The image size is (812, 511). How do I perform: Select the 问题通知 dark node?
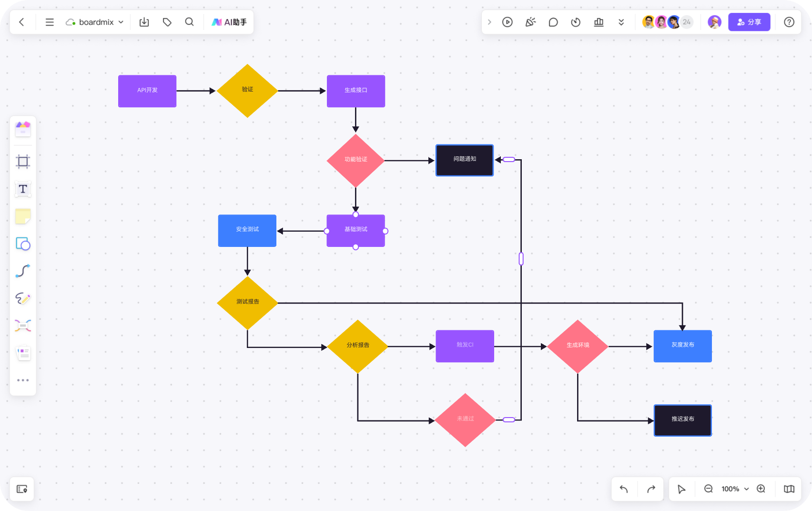tap(465, 160)
